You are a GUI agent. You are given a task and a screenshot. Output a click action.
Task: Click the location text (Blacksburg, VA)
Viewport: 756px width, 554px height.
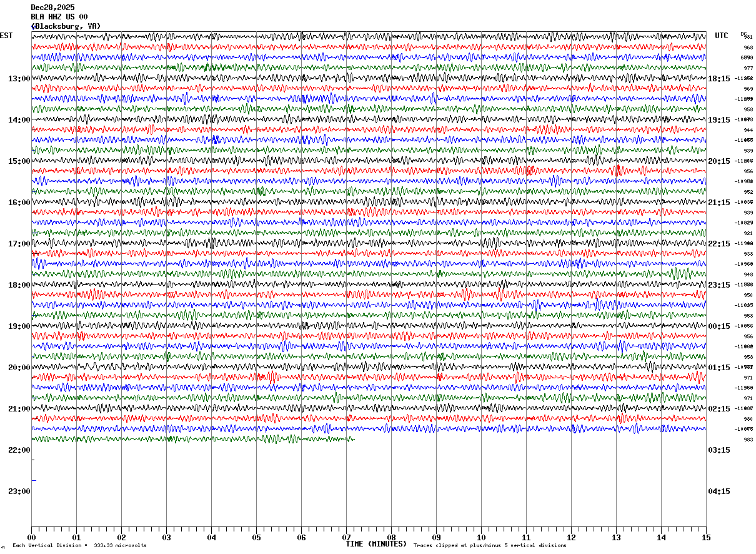66,26
